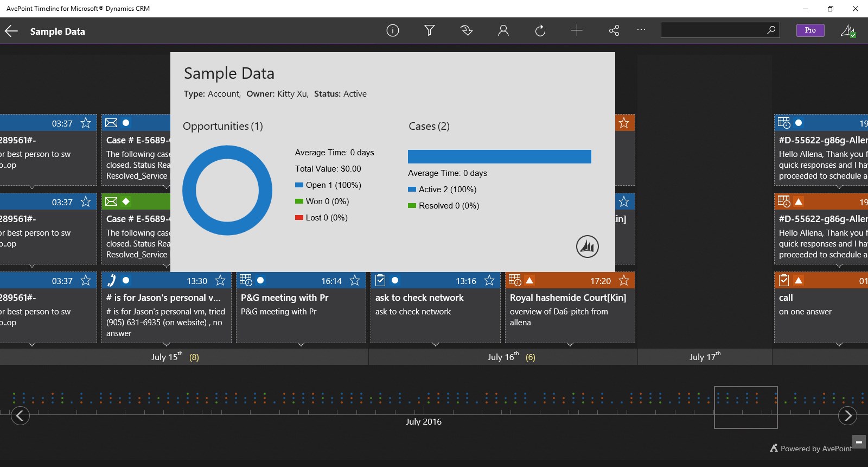Viewport: 868px width, 467px height.
Task: Click the appointment icon on Royal hashemide Court card
Action: click(515, 280)
